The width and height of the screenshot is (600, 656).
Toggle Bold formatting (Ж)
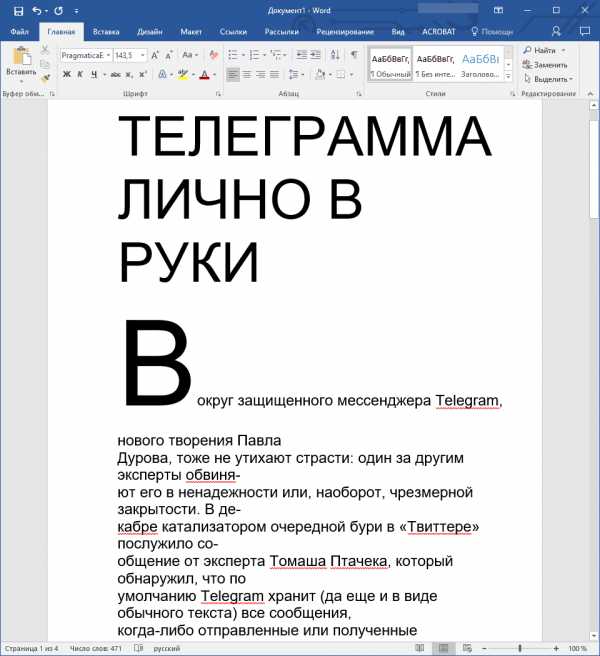point(67,75)
